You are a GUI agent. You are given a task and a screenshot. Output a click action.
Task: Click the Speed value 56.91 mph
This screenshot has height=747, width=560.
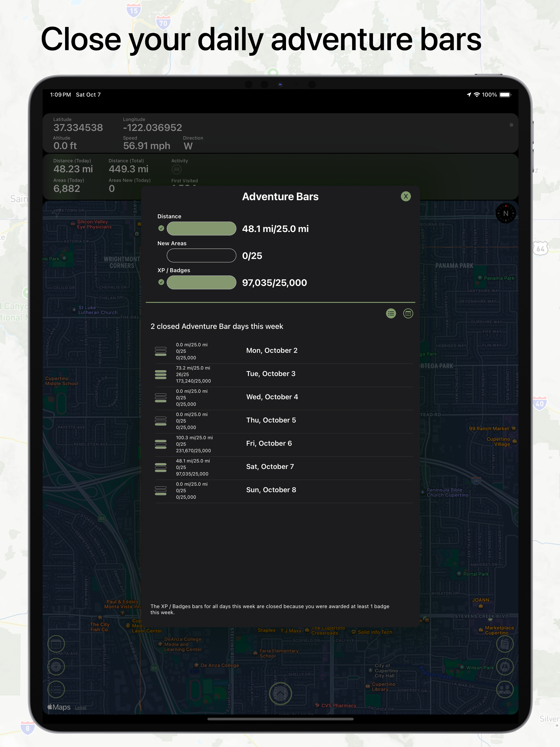pos(147,146)
